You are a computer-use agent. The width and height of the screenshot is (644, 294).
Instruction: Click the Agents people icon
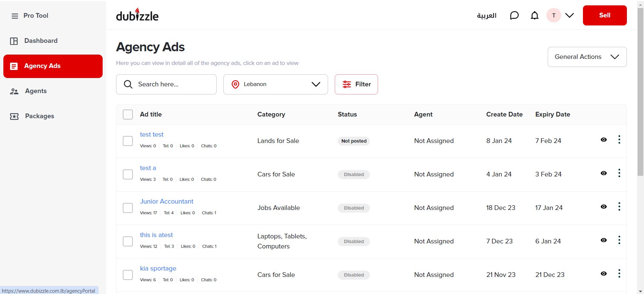point(14,91)
